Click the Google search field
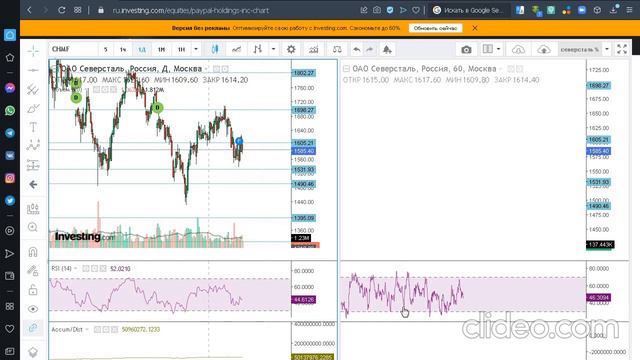This screenshot has width=640, height=360. click(470, 11)
